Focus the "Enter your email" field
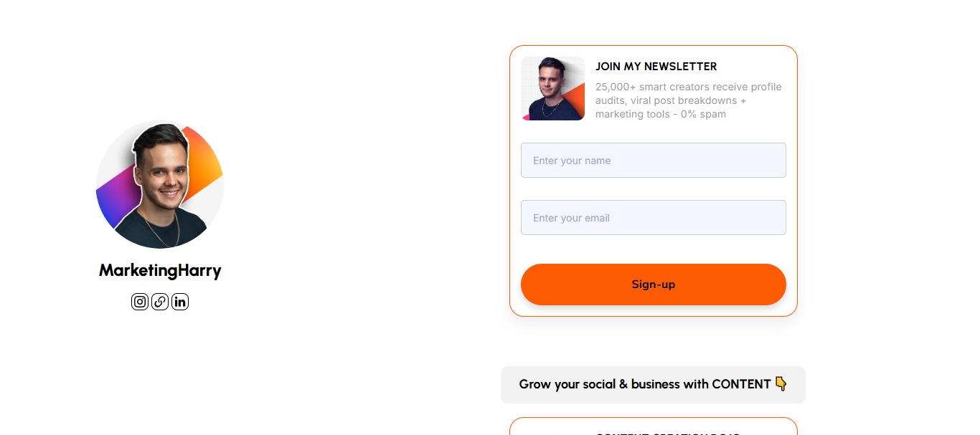Image resolution: width=980 pixels, height=435 pixels. (653, 218)
